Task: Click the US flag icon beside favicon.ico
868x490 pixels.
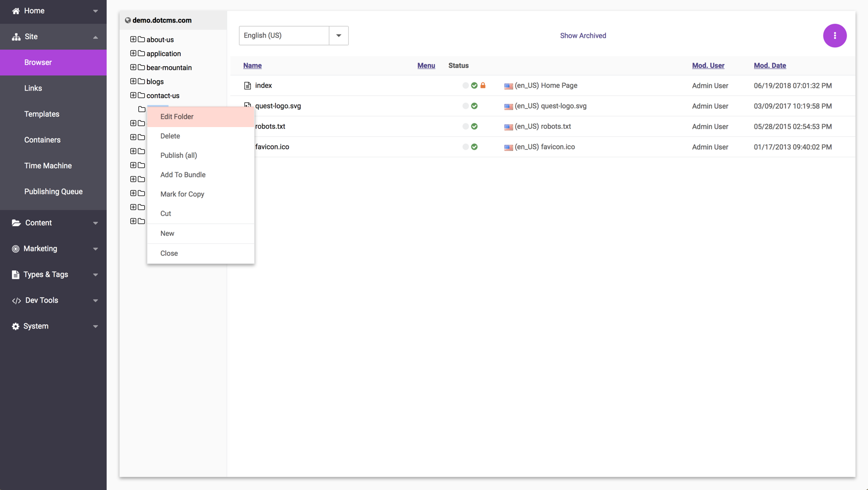Action: (508, 147)
